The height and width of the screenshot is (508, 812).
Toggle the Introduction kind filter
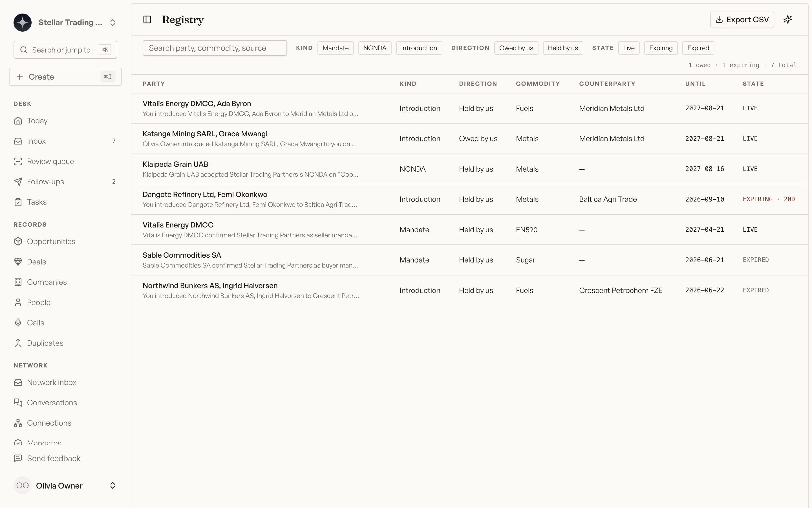[419, 48]
